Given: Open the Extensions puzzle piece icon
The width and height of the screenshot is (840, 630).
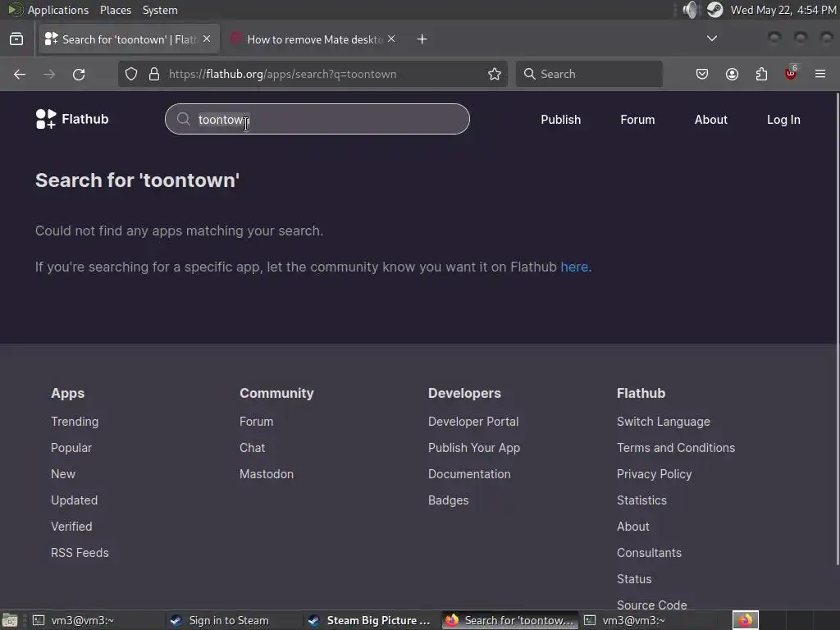Looking at the screenshot, I should (761, 74).
